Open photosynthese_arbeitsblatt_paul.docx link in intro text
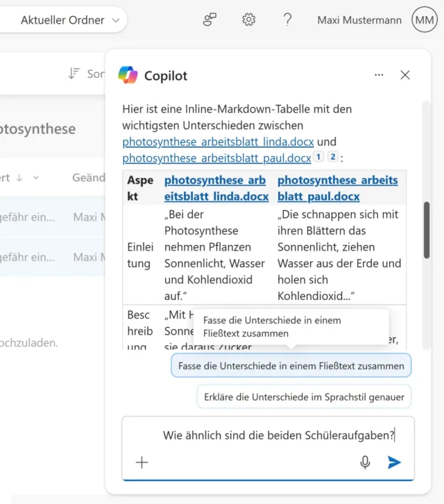This screenshot has width=444, height=504. coord(216,158)
